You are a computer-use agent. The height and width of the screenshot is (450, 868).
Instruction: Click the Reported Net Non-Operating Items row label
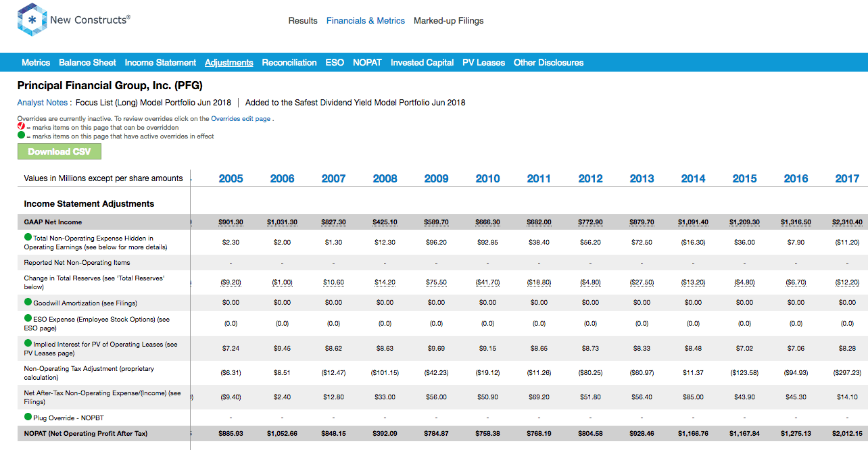click(77, 262)
